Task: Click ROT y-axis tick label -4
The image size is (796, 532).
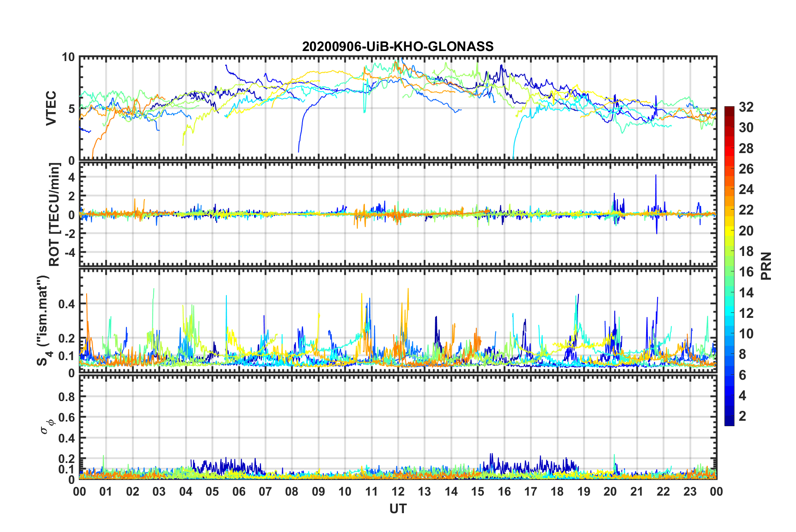Action: tap(69, 252)
